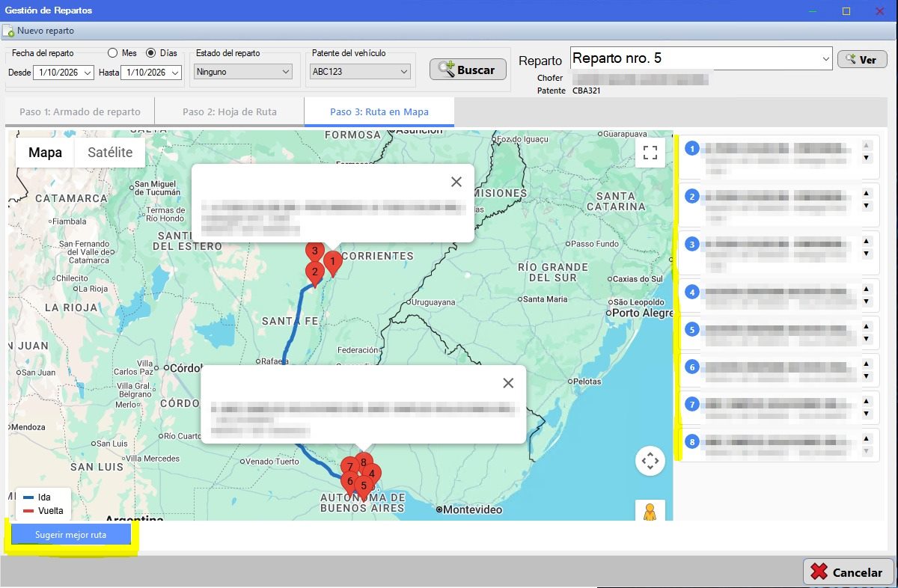Click red map marker number 4
Screen dimensions: 898x588
tap(373, 474)
